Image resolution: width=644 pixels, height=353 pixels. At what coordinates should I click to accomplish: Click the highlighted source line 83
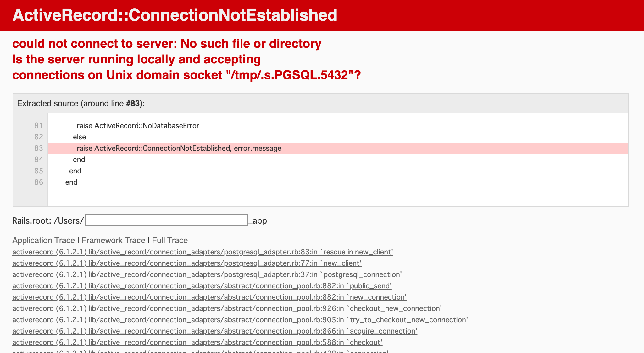pyautogui.click(x=338, y=148)
